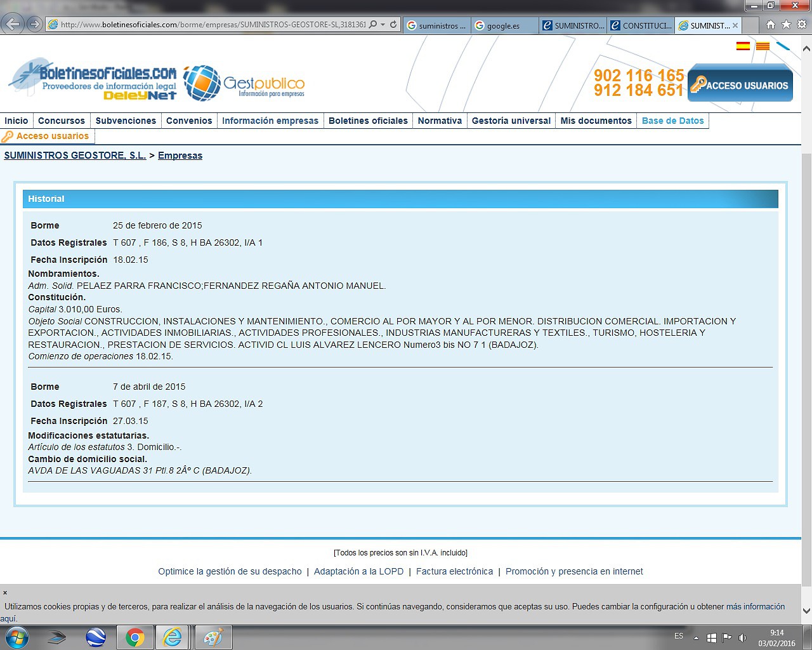The image size is (812, 650).
Task: Open Google Earth from the taskbar
Action: click(x=96, y=637)
